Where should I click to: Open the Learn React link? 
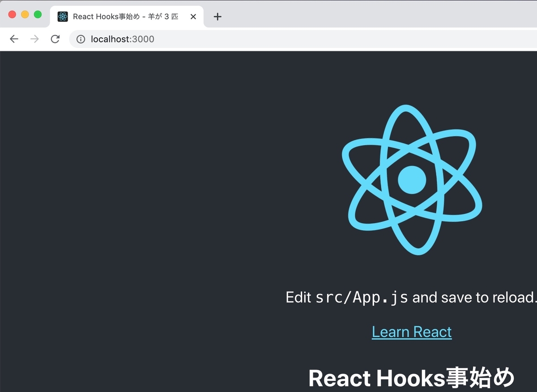point(412,332)
